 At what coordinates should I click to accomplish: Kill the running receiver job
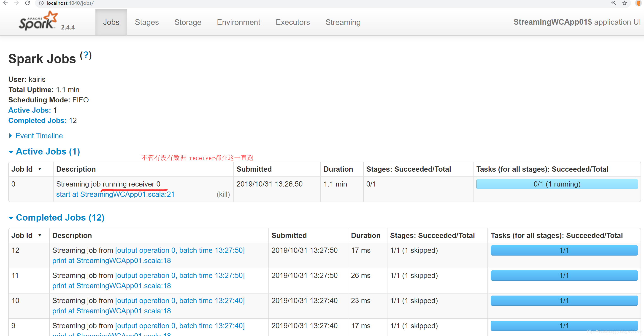point(223,195)
